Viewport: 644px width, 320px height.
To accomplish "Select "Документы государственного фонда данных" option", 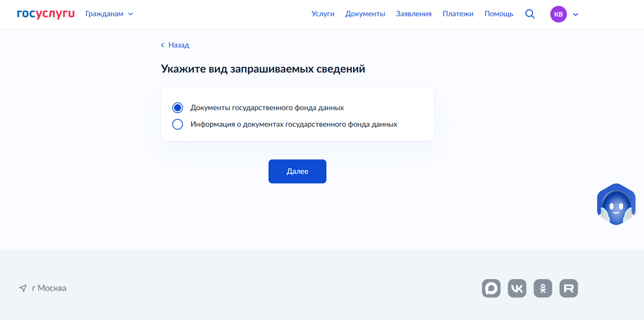I will (258, 108).
